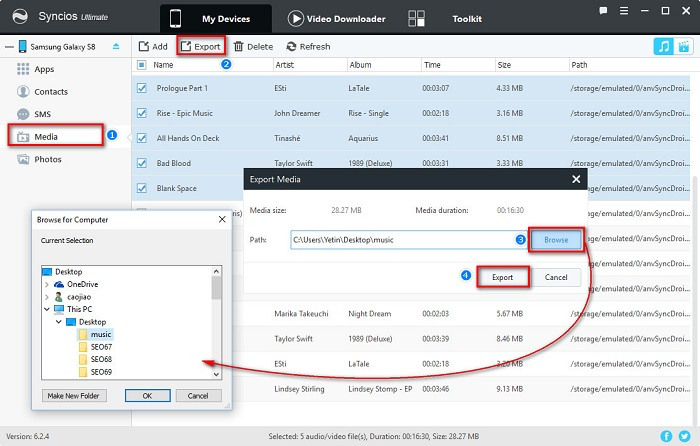Click the Export toolbar button
Viewport: 700px width, 446px height.
[x=200, y=46]
